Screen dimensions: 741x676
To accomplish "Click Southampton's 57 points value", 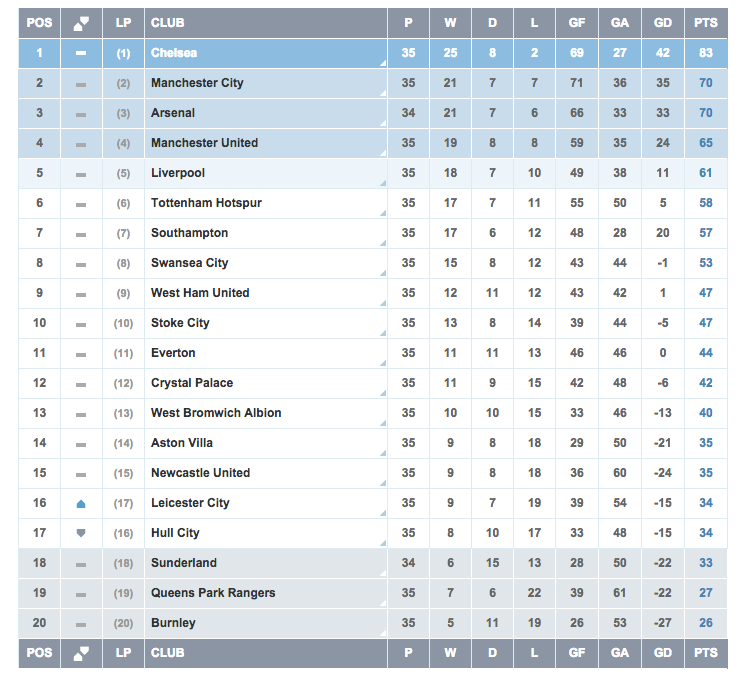I will point(706,233).
